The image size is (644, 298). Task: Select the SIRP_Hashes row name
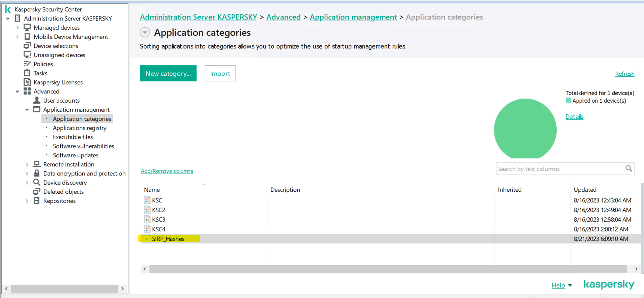(x=168, y=239)
